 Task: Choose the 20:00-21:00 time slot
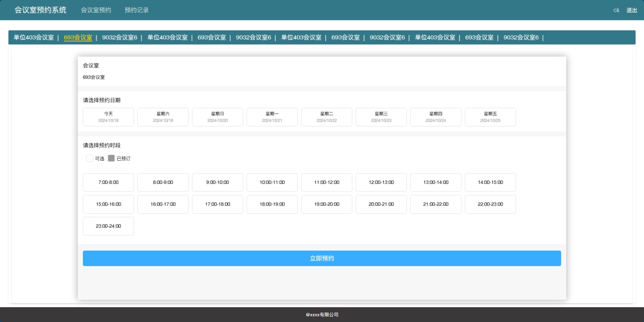click(381, 204)
